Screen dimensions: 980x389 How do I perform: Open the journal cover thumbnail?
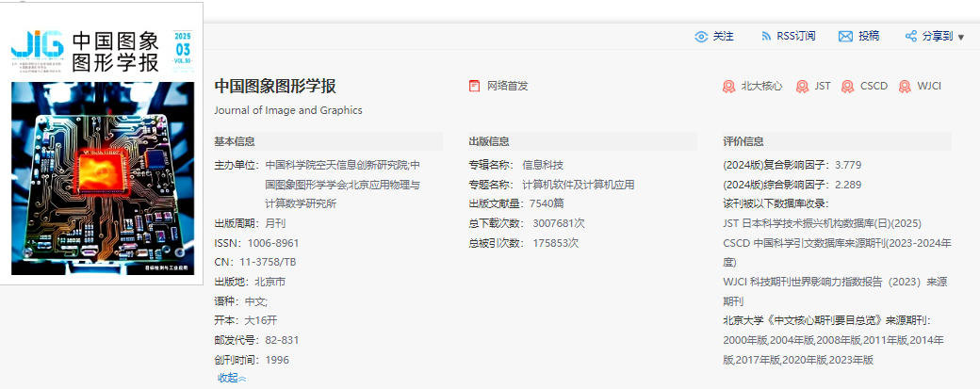coord(102,143)
